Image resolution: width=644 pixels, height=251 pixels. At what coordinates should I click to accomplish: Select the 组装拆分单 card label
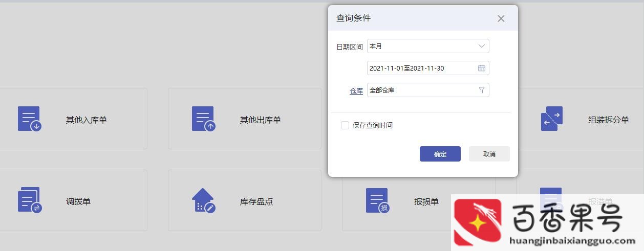(x=609, y=120)
